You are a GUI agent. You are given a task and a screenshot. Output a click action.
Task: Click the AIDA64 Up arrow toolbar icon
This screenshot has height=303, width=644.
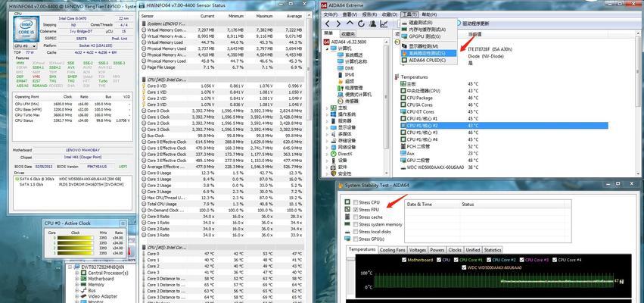click(x=350, y=23)
